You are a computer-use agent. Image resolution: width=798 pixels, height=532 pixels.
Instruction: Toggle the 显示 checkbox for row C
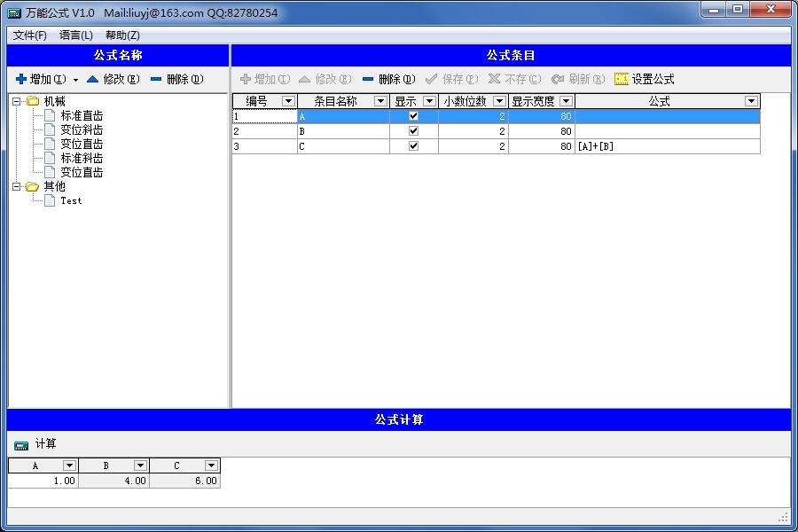[x=413, y=146]
